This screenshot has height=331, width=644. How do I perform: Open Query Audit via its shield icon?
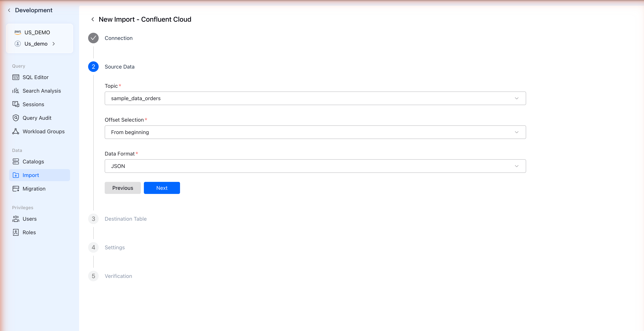15,118
